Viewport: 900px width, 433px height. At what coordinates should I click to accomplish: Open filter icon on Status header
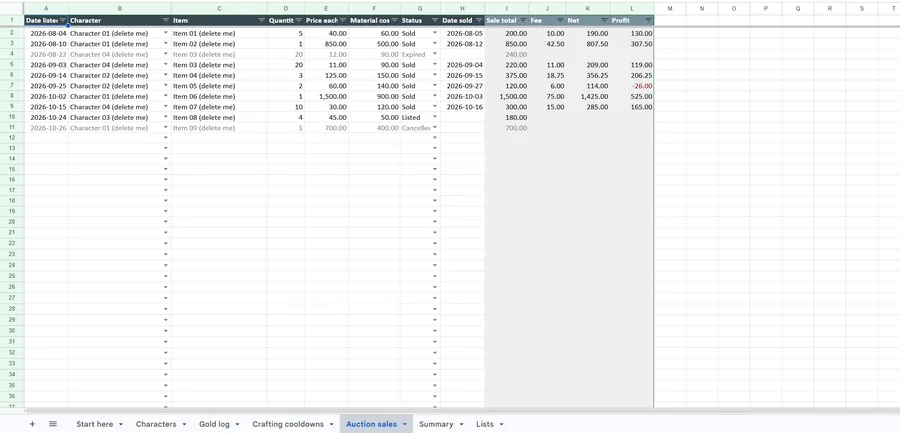[x=435, y=20]
